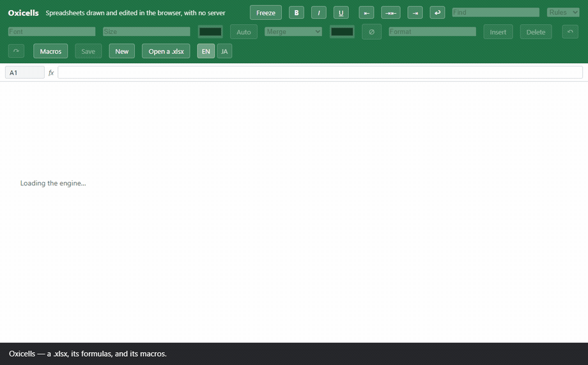Open the Merge dropdown
Image resolution: width=588 pixels, height=365 pixels.
click(x=293, y=31)
